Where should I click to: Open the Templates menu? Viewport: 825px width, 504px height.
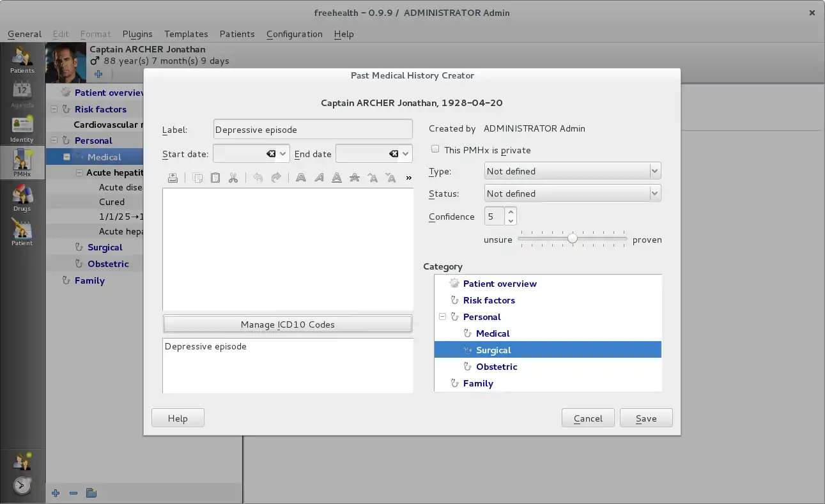tap(185, 34)
